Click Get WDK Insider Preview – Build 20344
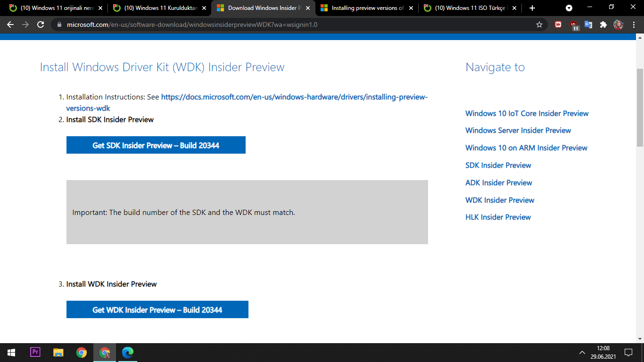Image resolution: width=644 pixels, height=362 pixels. 157,310
